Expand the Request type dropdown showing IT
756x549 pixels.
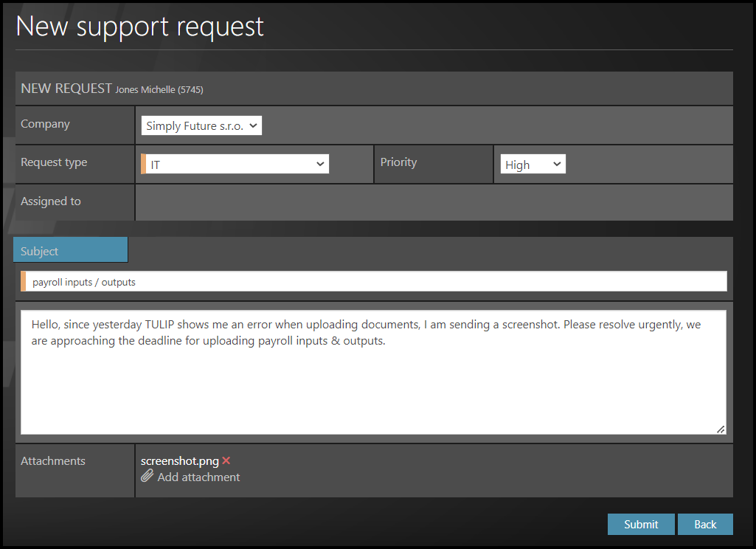tap(236, 165)
